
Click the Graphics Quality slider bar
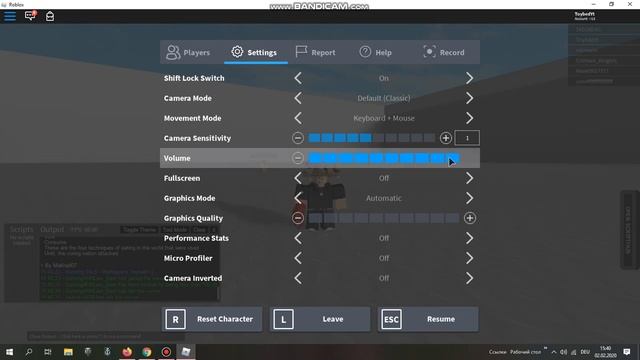coord(384,218)
